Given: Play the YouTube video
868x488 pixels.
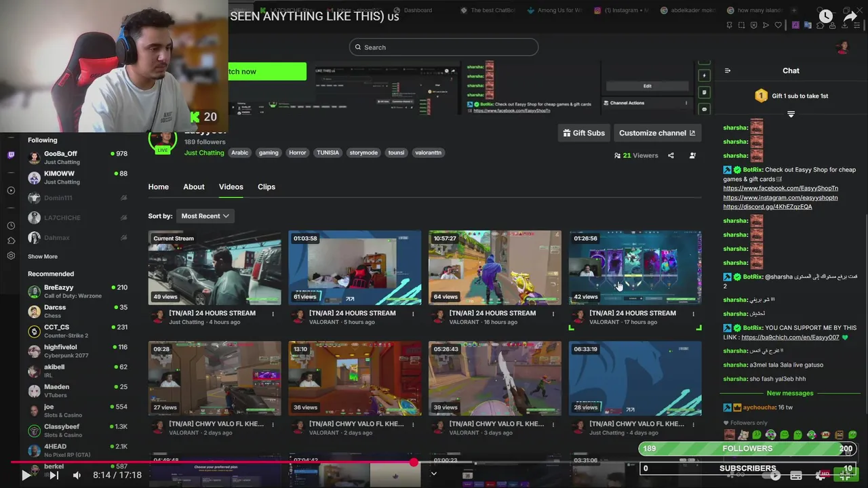Looking at the screenshot, I should point(26,475).
